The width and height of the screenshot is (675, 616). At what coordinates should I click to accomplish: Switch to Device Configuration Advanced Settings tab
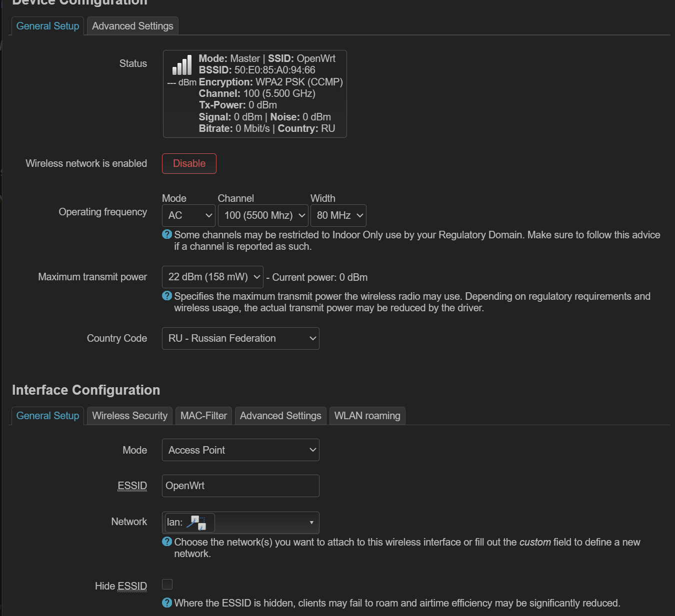[132, 26]
